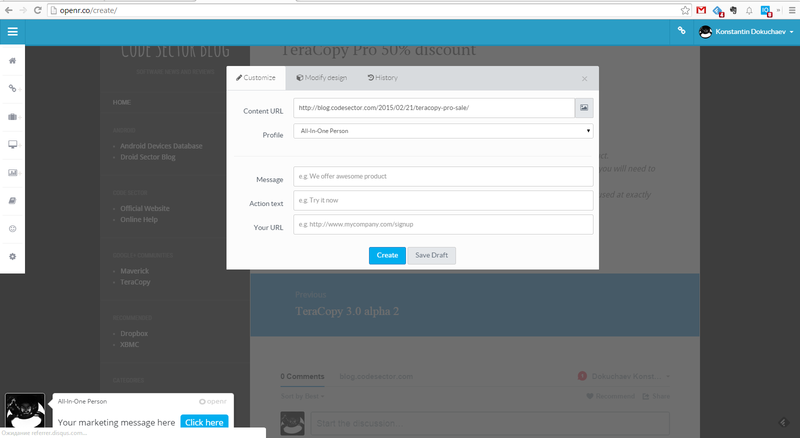Open the Sort by Best dropdown
This screenshot has width=800, height=438.
click(303, 396)
